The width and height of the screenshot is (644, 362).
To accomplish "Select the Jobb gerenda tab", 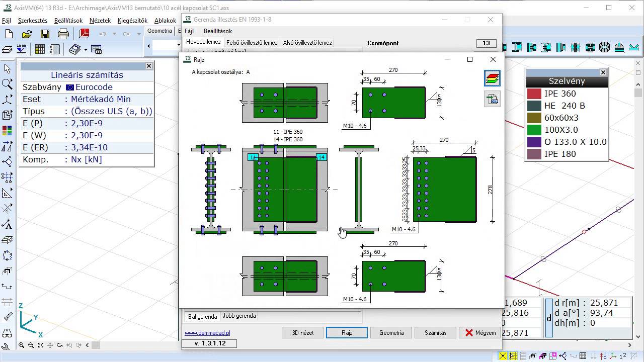I will coord(239,316).
